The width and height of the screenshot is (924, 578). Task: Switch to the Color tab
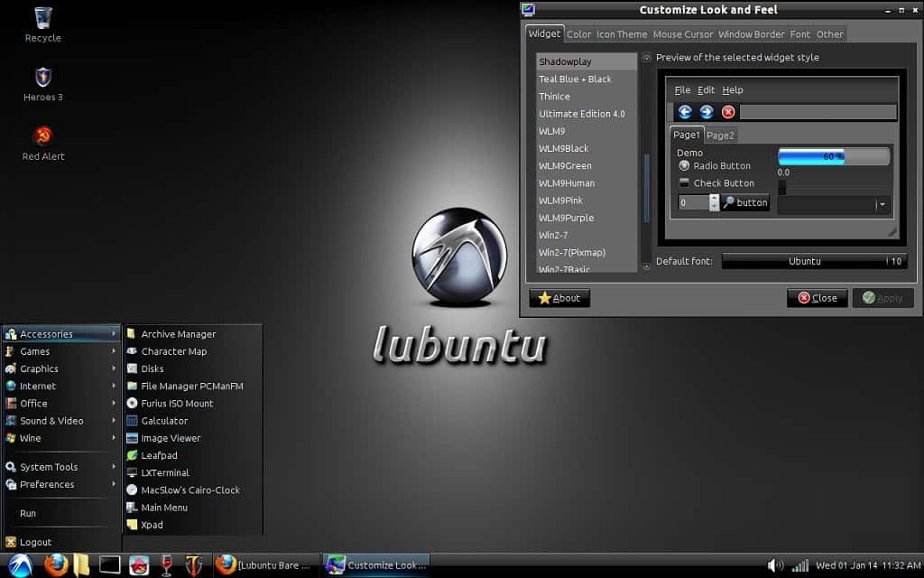point(578,34)
